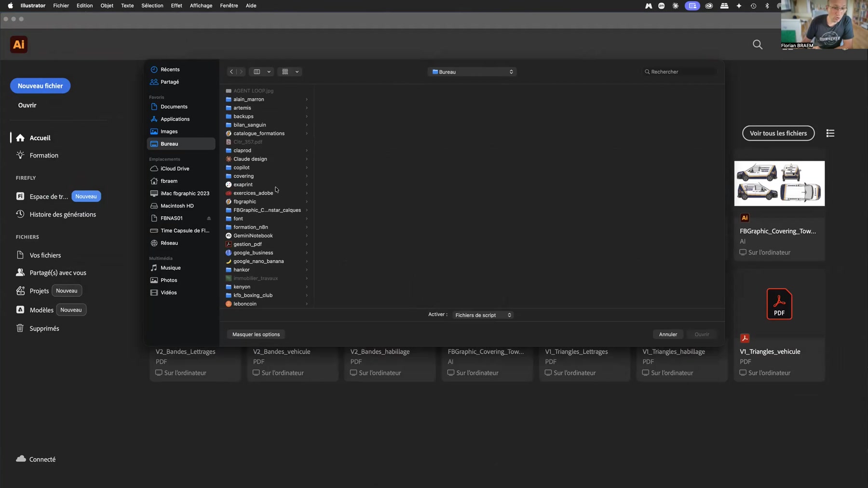This screenshot has height=488, width=868.
Task: Expand the alain_marron folder chevron
Action: 307,100
